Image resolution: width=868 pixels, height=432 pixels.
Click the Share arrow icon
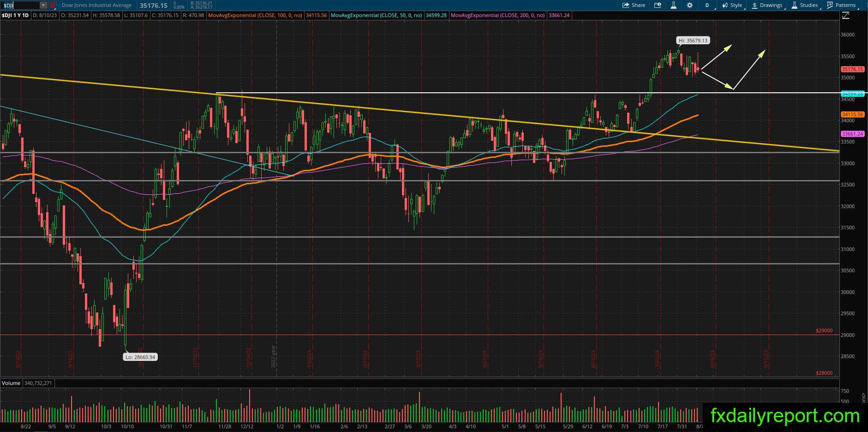[626, 5]
